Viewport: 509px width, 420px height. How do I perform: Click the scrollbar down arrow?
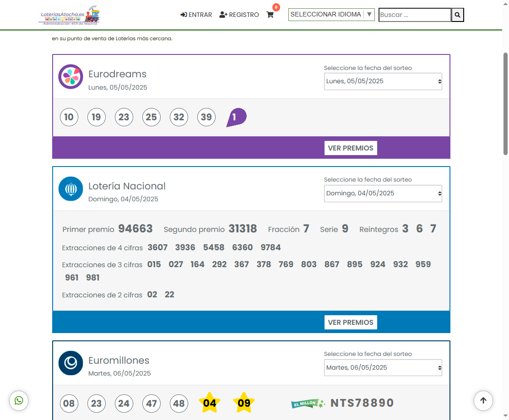tap(505, 415)
